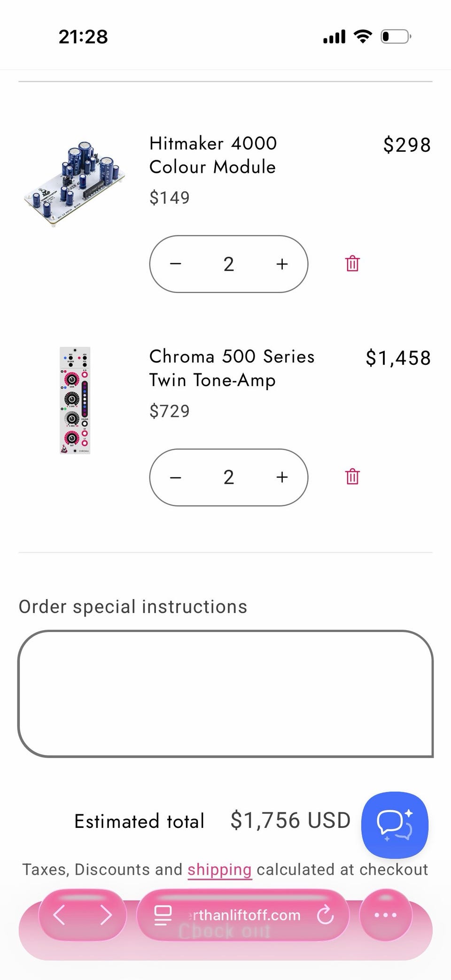Open Chroma 500 Series Twin Tone-Amp page
The height and width of the screenshot is (980, 451).
(x=232, y=368)
